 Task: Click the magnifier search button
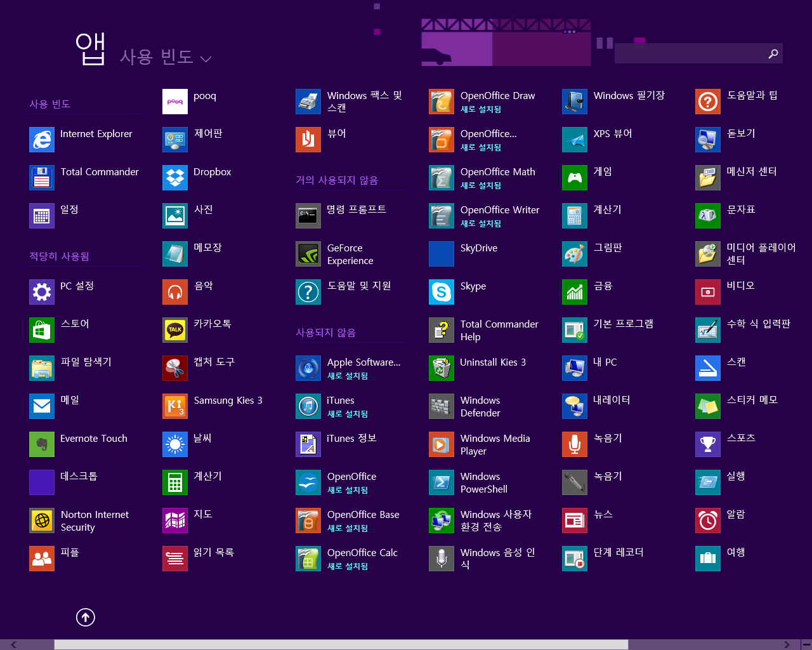point(773,54)
